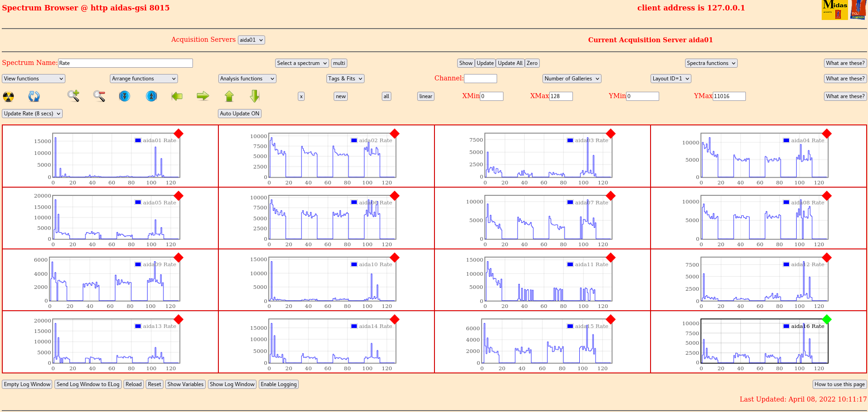Click the Spectrum Name input field
The height and width of the screenshot is (412, 868).
(x=125, y=63)
